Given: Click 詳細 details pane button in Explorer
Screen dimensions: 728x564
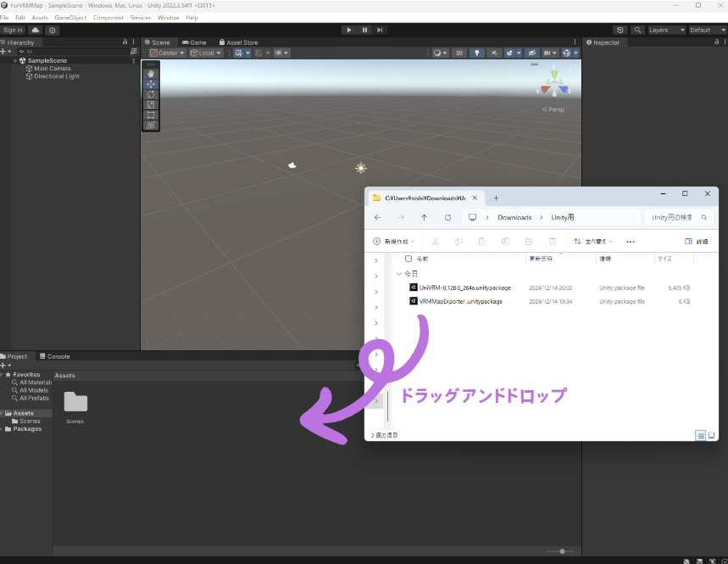Looking at the screenshot, I should pos(697,242).
